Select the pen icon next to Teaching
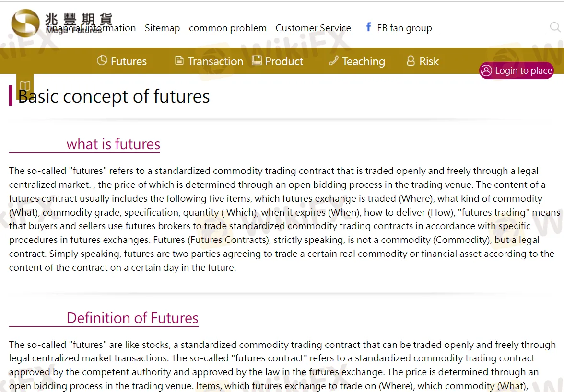This screenshot has width=564, height=392. pyautogui.click(x=333, y=61)
